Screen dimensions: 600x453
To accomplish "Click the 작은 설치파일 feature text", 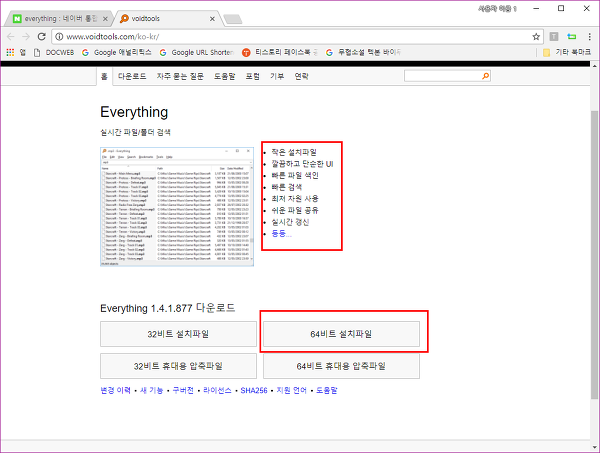I will tap(294, 152).
